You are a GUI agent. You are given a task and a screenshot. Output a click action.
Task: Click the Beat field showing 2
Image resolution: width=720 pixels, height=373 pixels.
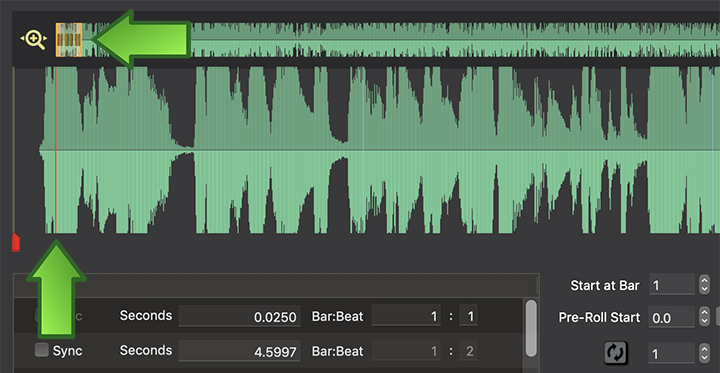click(468, 351)
